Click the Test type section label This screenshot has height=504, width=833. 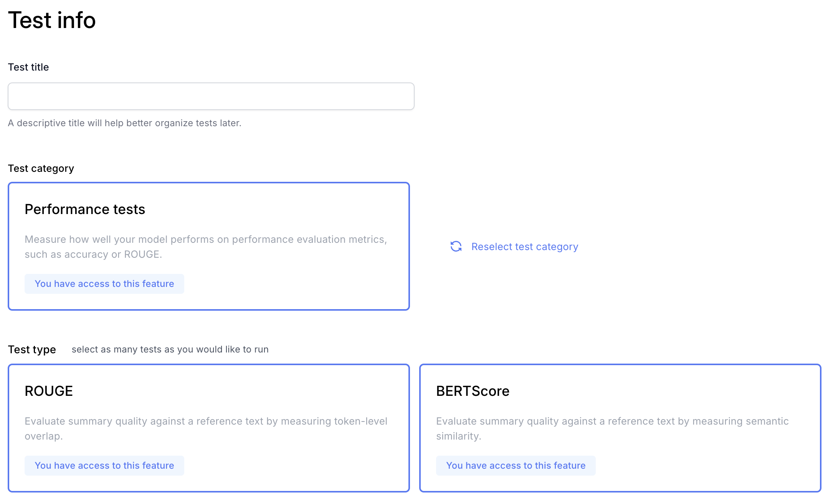coord(32,349)
